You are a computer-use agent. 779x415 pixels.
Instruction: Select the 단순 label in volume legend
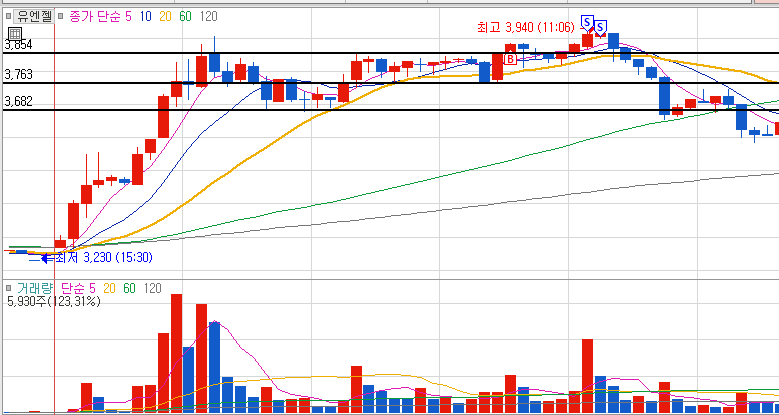click(74, 288)
